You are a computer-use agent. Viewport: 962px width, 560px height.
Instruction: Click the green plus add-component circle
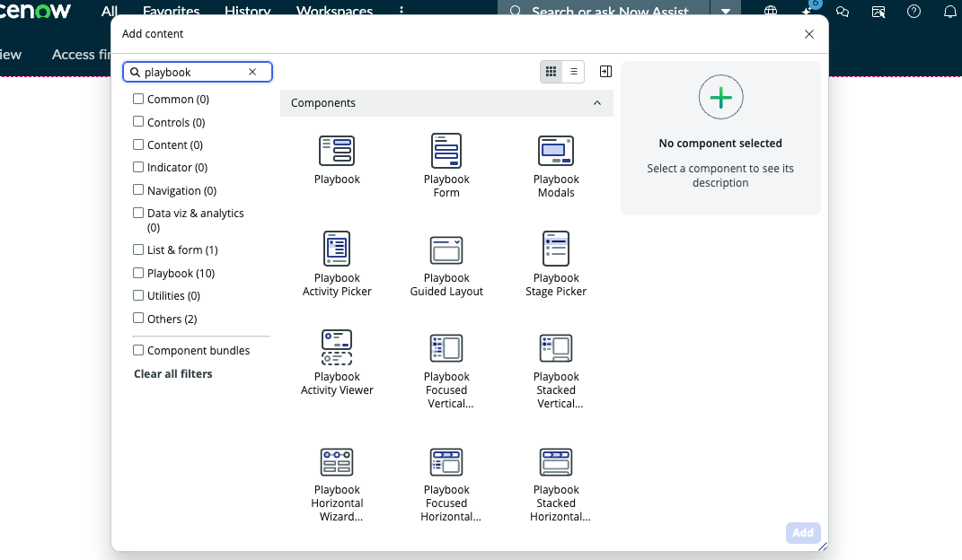click(x=721, y=98)
